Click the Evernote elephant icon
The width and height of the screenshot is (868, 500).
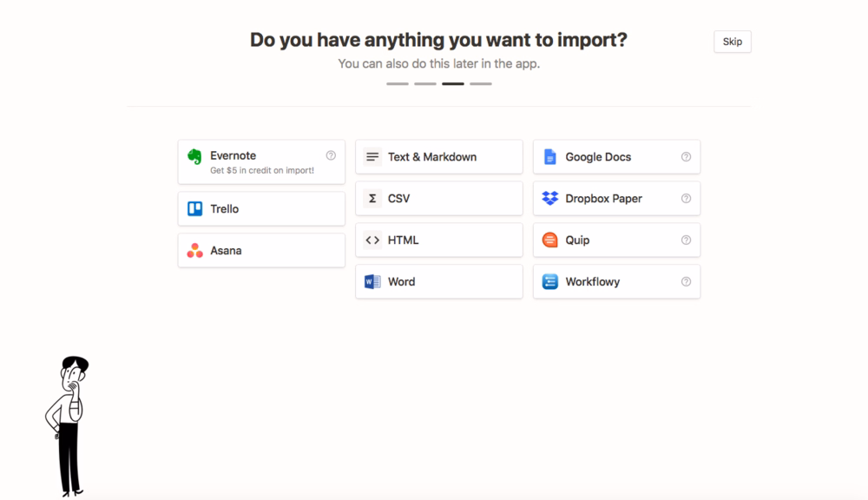click(x=193, y=157)
